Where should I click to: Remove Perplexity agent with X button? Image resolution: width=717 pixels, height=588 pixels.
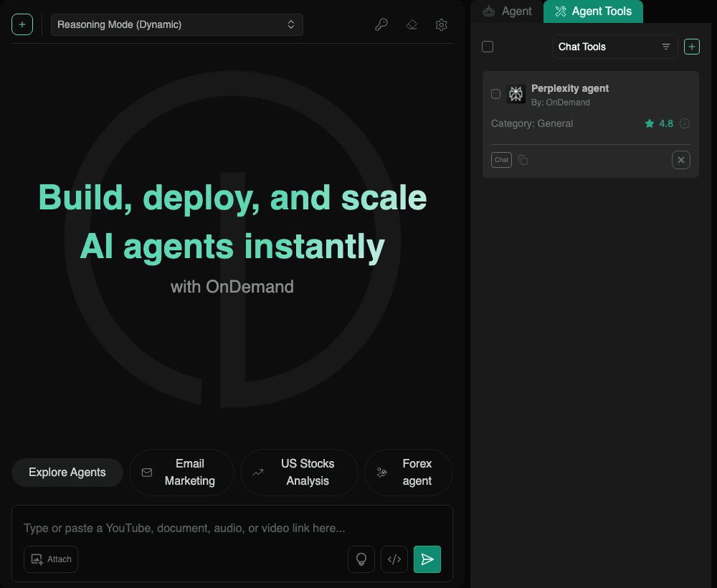[681, 160]
